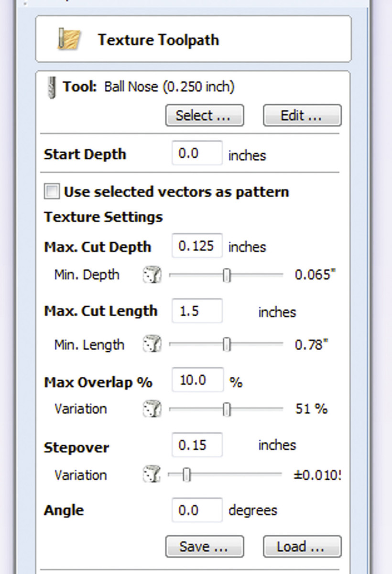
Task: Click the Min. Depth slider handle
Action: tap(227, 276)
